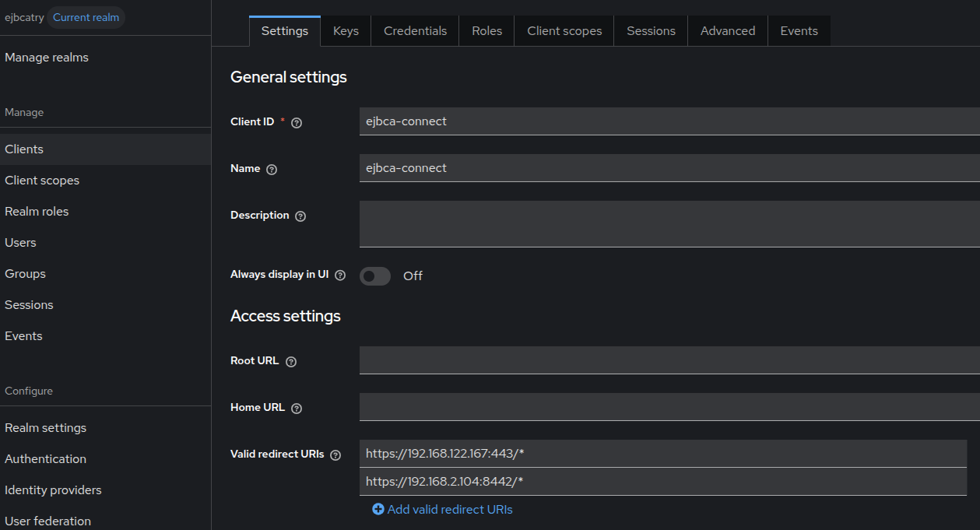Open Users in the sidebar
Screen dimensions: 980x530
105,243
